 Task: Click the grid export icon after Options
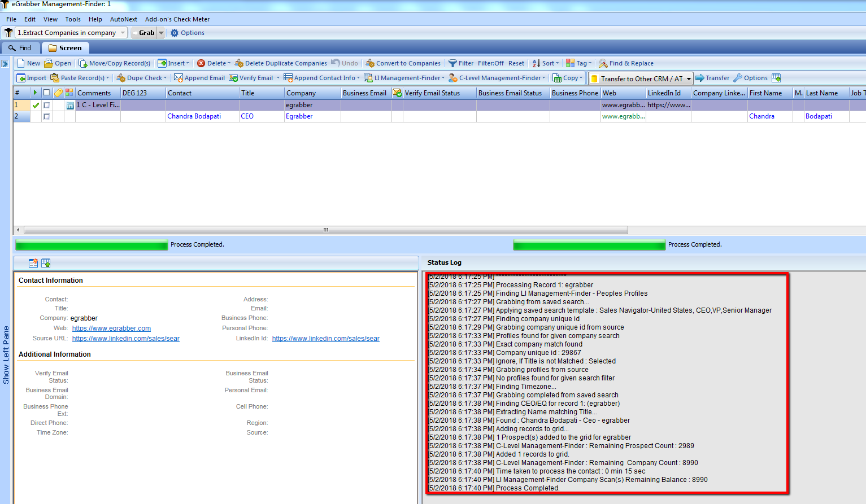776,78
